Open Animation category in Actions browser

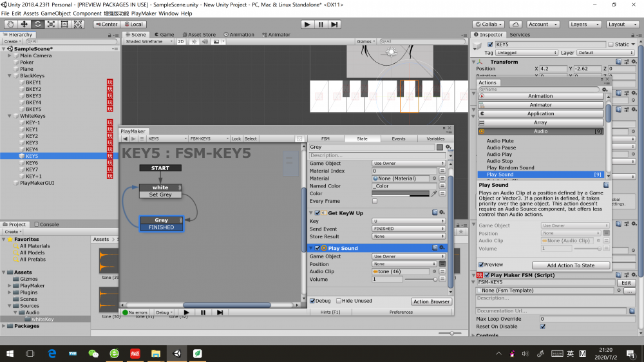(x=540, y=96)
